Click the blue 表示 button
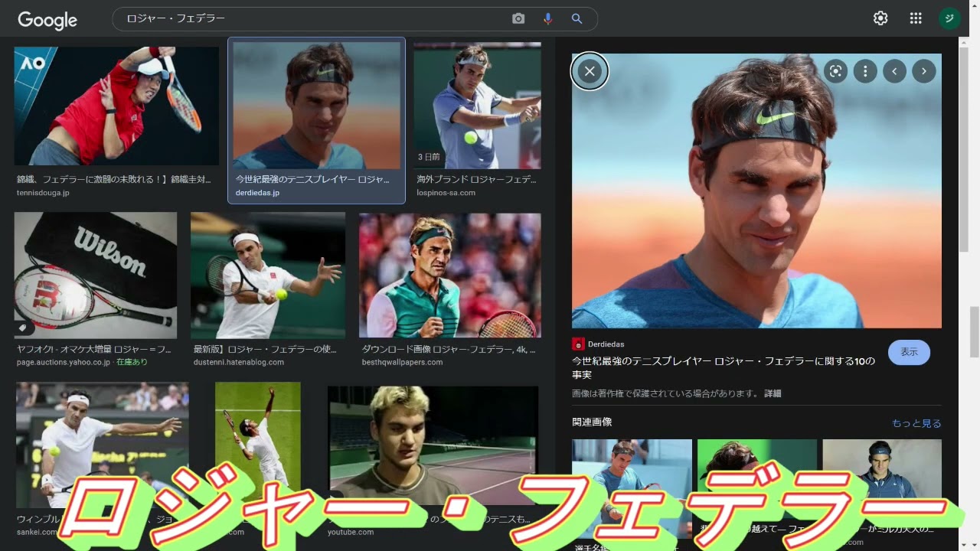Viewport: 980px width, 551px height. point(909,352)
